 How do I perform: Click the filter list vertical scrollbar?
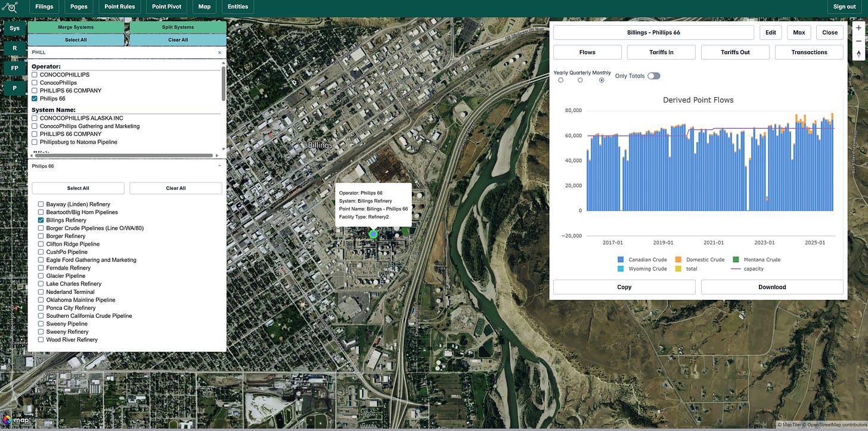pyautogui.click(x=224, y=83)
